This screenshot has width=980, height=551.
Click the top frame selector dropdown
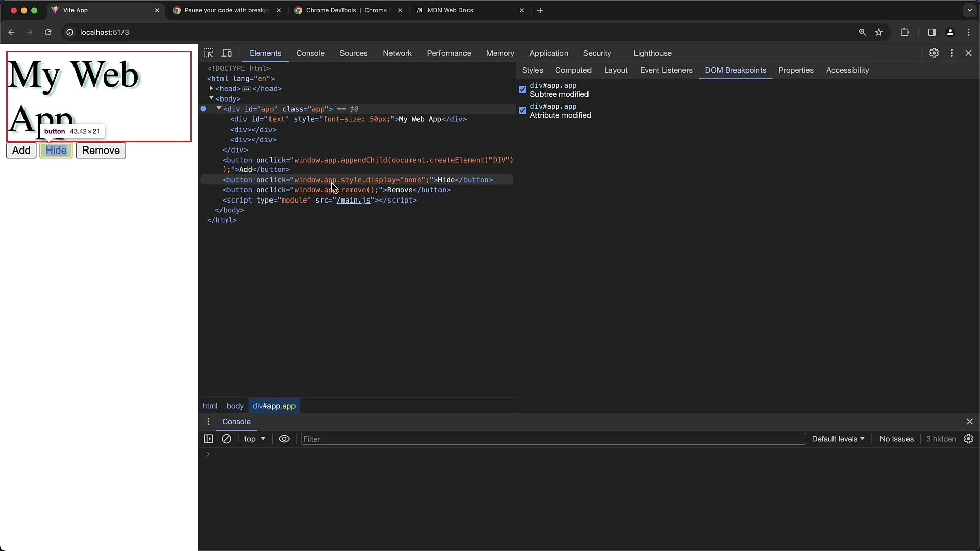point(254,439)
